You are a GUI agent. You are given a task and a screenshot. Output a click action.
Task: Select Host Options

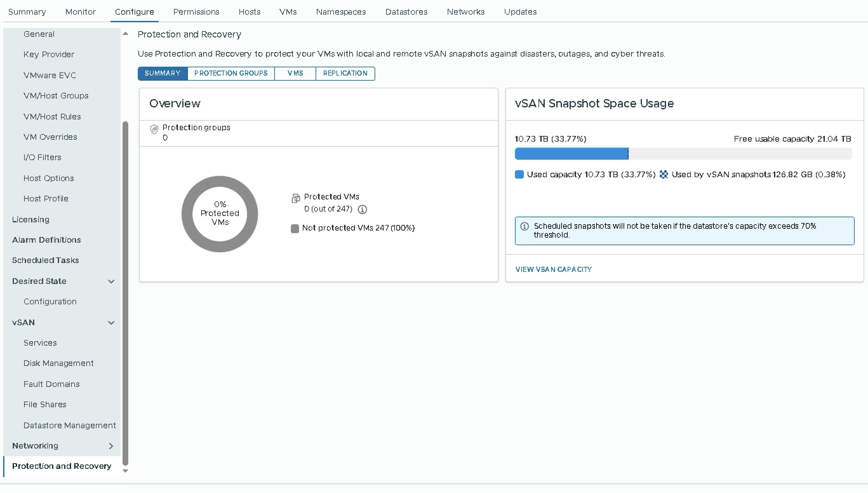[49, 179]
